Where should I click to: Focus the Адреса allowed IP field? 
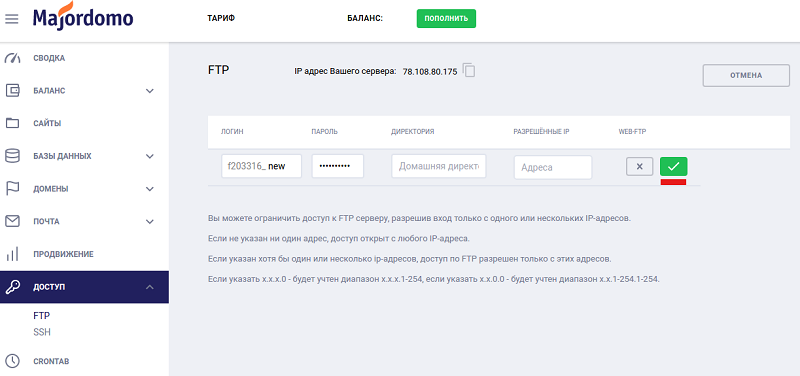pos(553,167)
